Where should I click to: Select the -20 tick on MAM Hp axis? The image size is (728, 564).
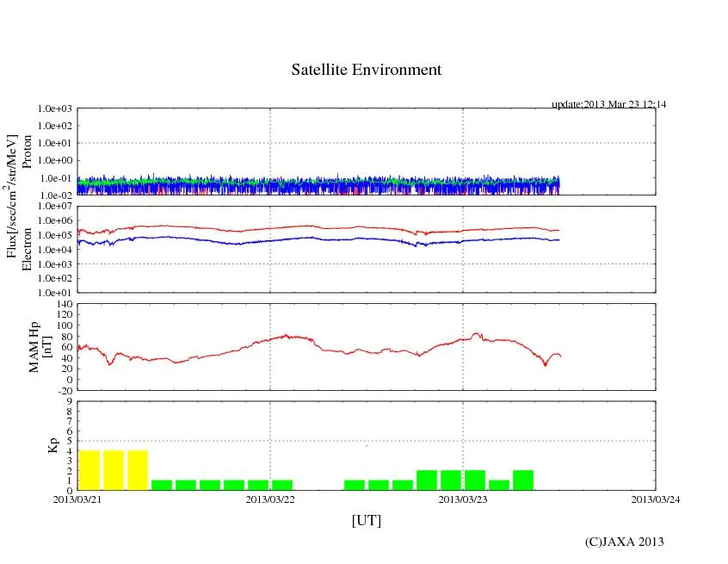(x=65, y=391)
